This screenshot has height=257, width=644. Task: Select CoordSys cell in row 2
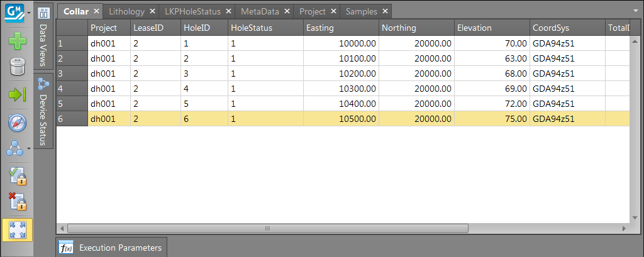coord(567,58)
